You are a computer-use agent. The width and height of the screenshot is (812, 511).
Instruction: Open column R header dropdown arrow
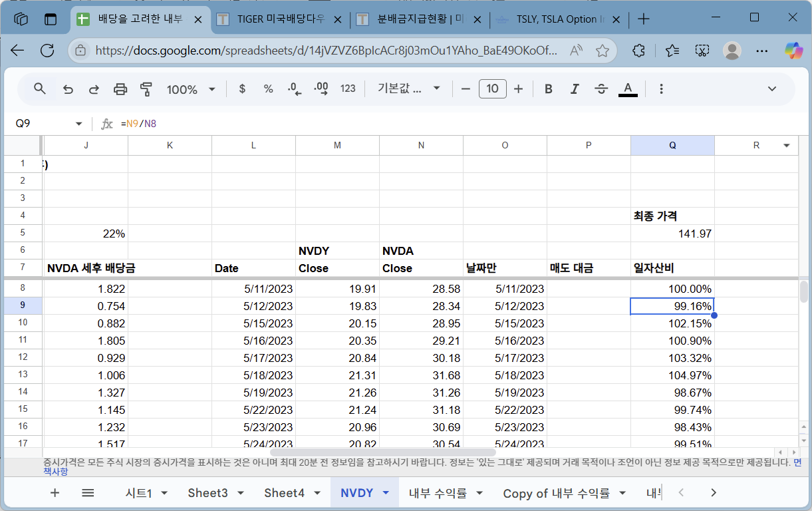click(787, 146)
